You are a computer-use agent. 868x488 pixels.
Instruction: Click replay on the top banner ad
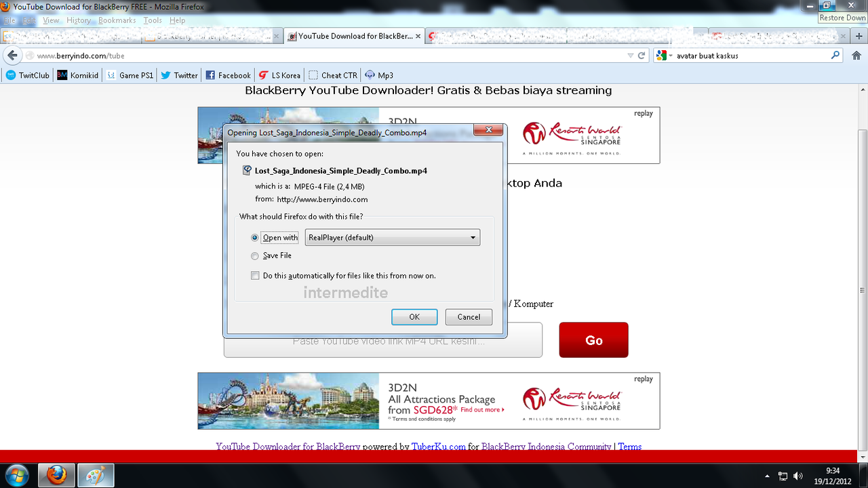(x=644, y=113)
